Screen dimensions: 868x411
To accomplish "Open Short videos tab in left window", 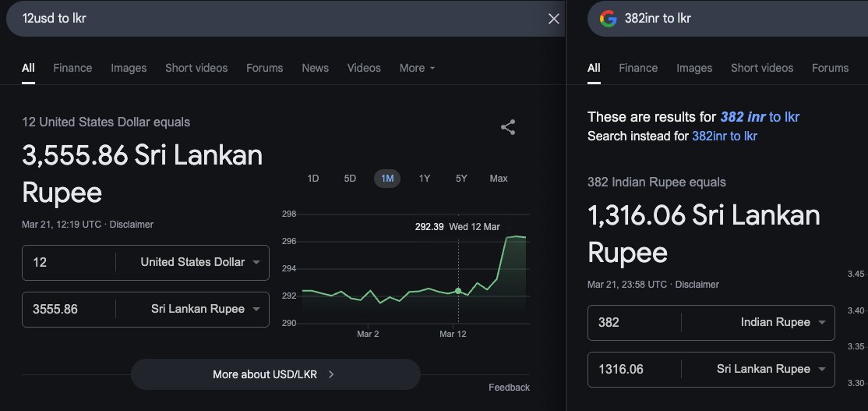I will (x=196, y=68).
